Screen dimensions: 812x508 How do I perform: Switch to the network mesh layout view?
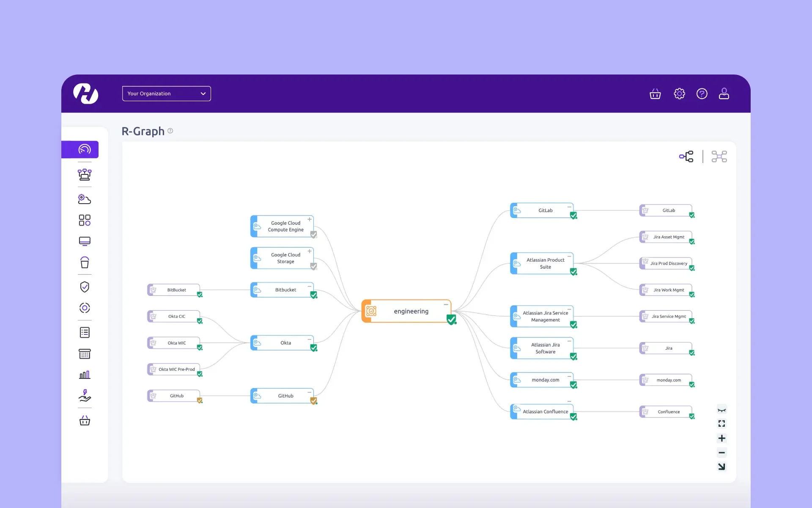tap(719, 157)
